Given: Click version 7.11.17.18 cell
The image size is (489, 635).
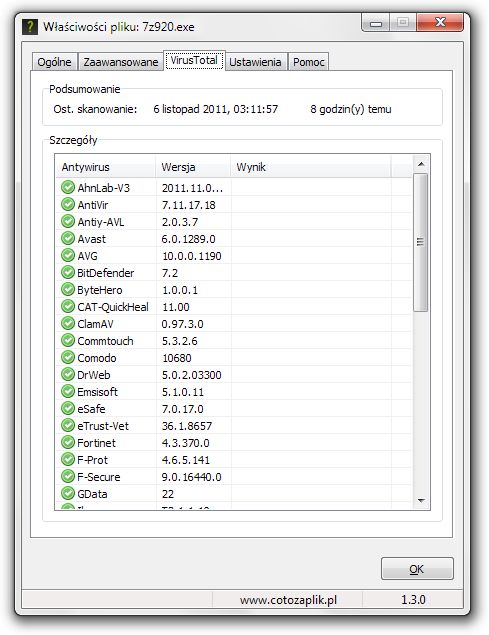Looking at the screenshot, I should pos(189,205).
